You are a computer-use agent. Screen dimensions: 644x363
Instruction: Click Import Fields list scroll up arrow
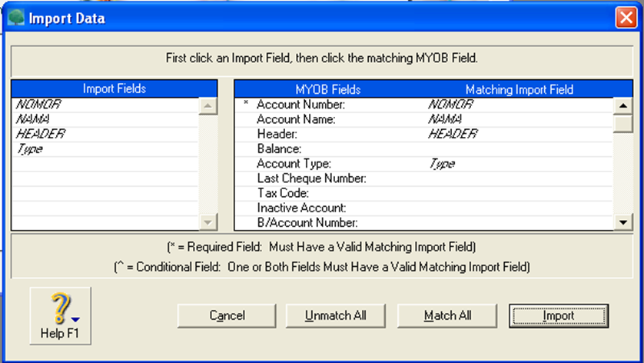[x=207, y=106]
